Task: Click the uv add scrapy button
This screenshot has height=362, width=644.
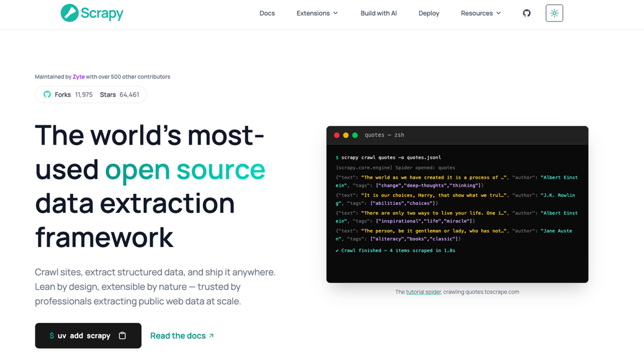Action: [x=88, y=335]
